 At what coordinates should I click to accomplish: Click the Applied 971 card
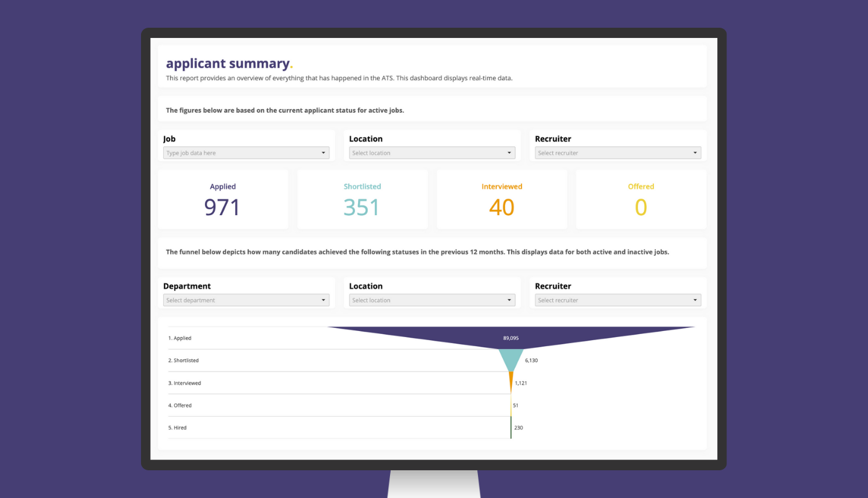point(223,200)
